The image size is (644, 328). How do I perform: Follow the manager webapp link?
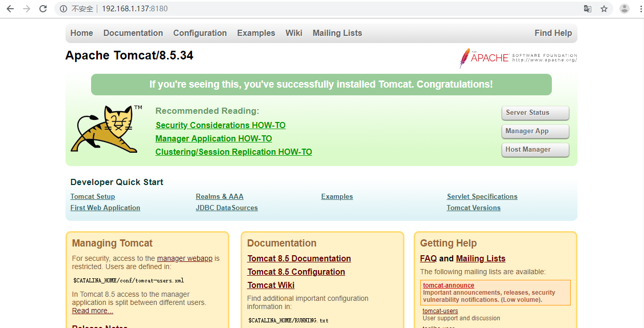click(x=185, y=258)
